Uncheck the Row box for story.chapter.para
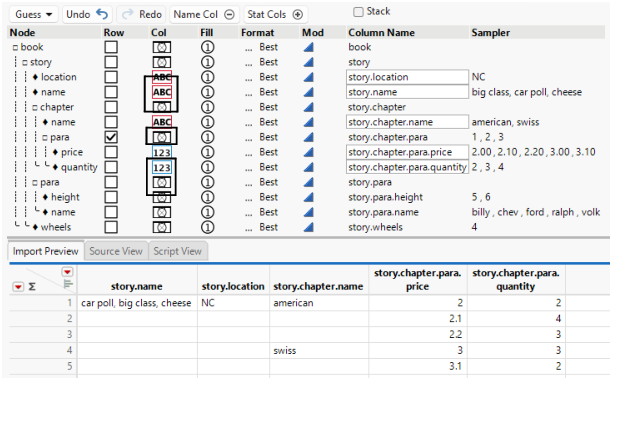The height and width of the screenshot is (427, 634). 111,137
